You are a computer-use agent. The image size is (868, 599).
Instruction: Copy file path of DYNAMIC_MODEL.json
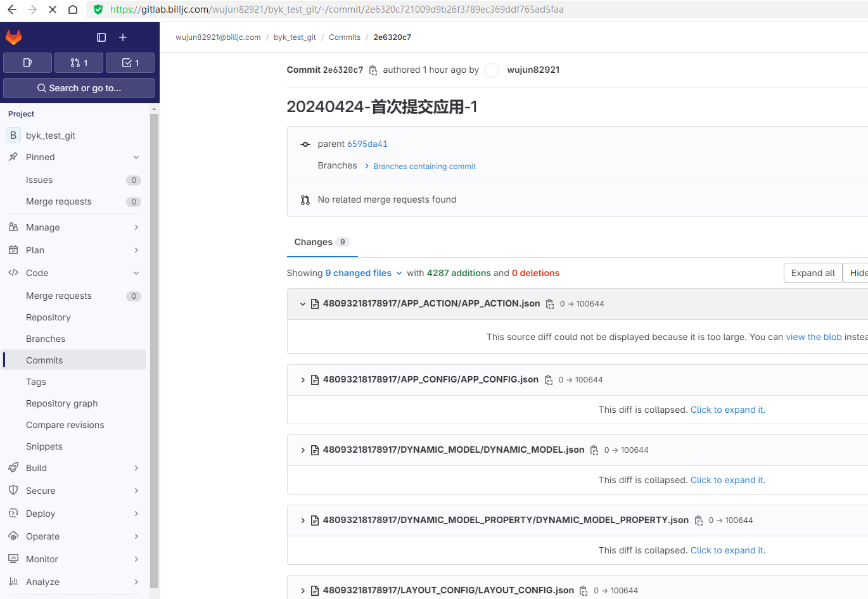tap(594, 450)
